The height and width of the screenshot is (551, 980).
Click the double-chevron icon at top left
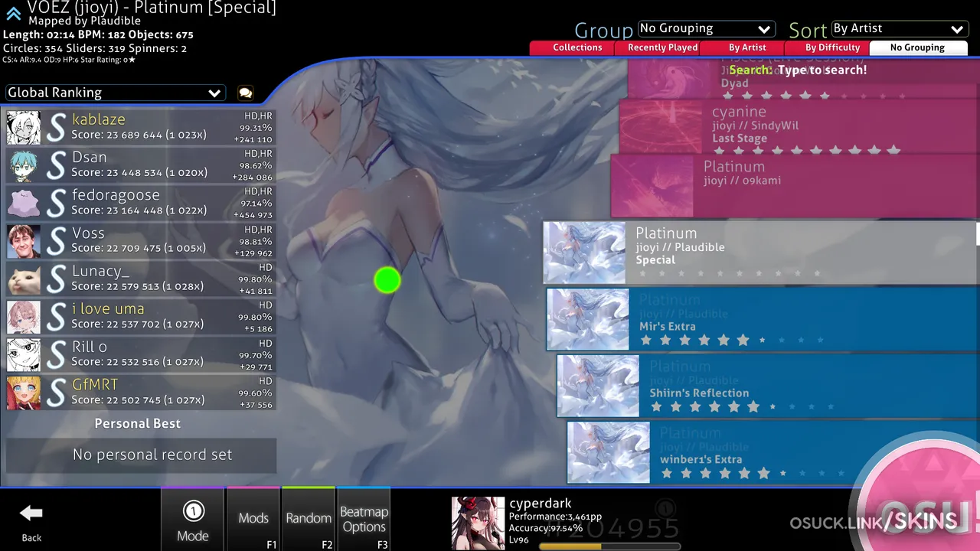tap(13, 13)
